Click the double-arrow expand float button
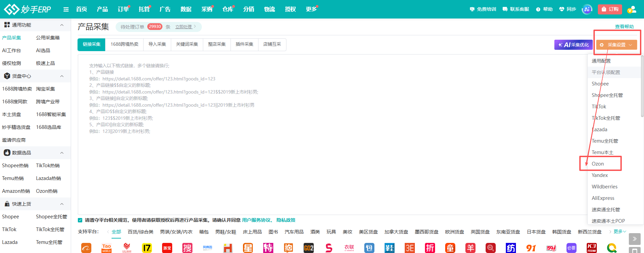Image resolution: width=644 pixels, height=253 pixels. pos(635,239)
